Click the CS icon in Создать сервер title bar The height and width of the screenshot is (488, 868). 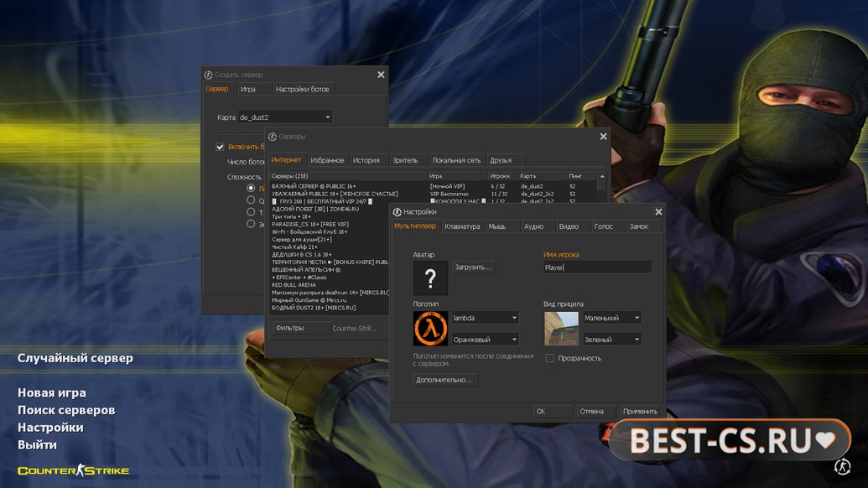(208, 75)
